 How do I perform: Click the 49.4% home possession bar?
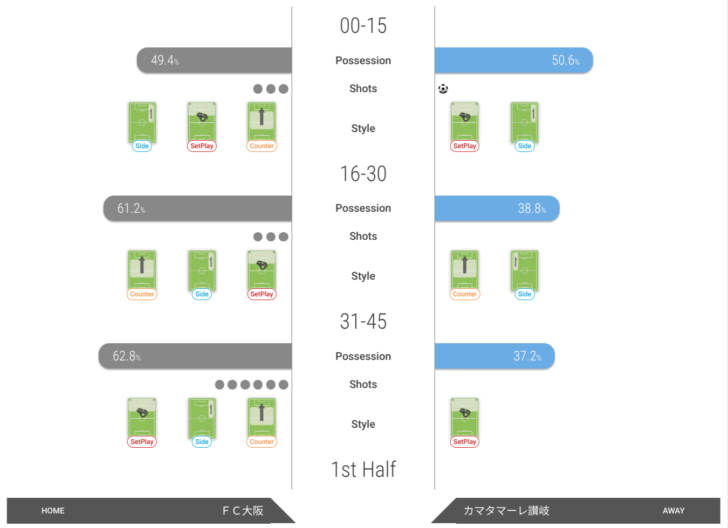214,61
